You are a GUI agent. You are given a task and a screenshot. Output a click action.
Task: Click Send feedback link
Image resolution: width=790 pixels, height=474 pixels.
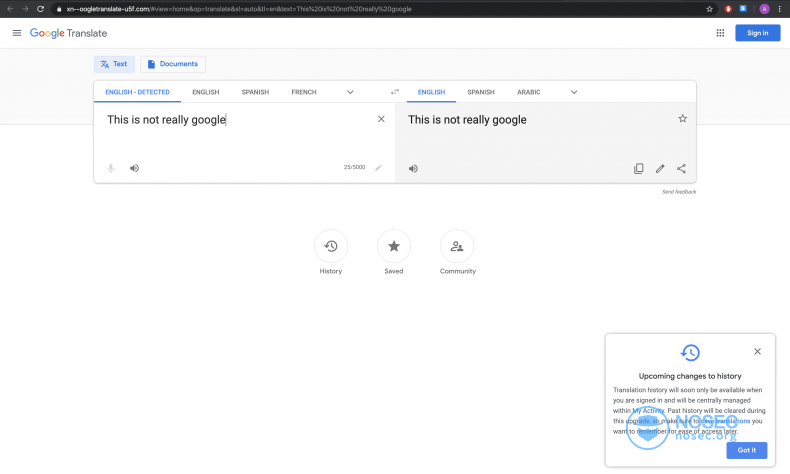pos(679,192)
